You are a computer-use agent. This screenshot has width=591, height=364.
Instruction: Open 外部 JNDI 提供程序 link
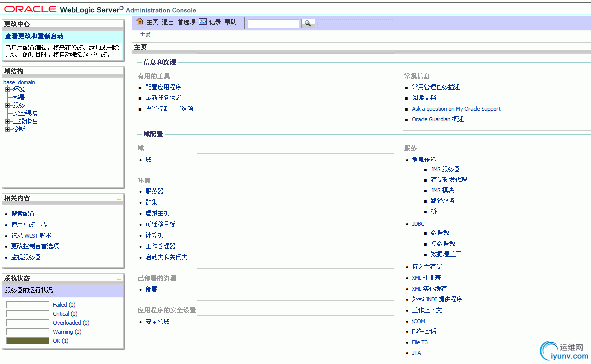click(x=437, y=299)
